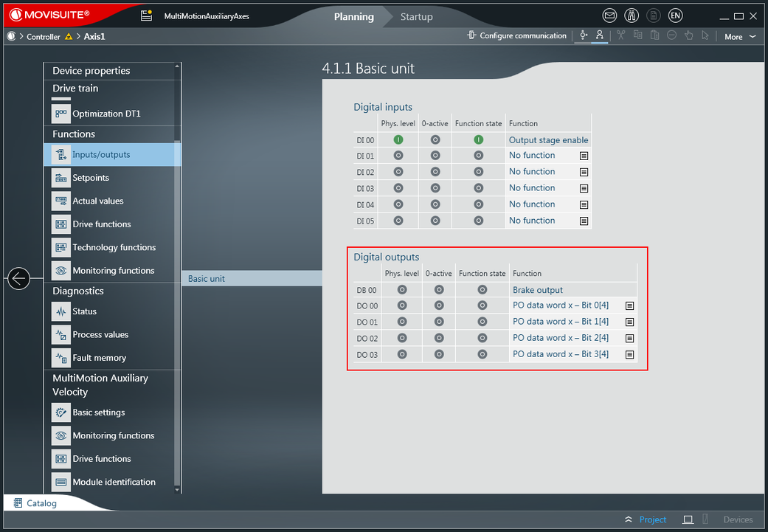Open Optimization DT1 under Drive train
Screen dimensions: 768x532
pyautogui.click(x=106, y=114)
